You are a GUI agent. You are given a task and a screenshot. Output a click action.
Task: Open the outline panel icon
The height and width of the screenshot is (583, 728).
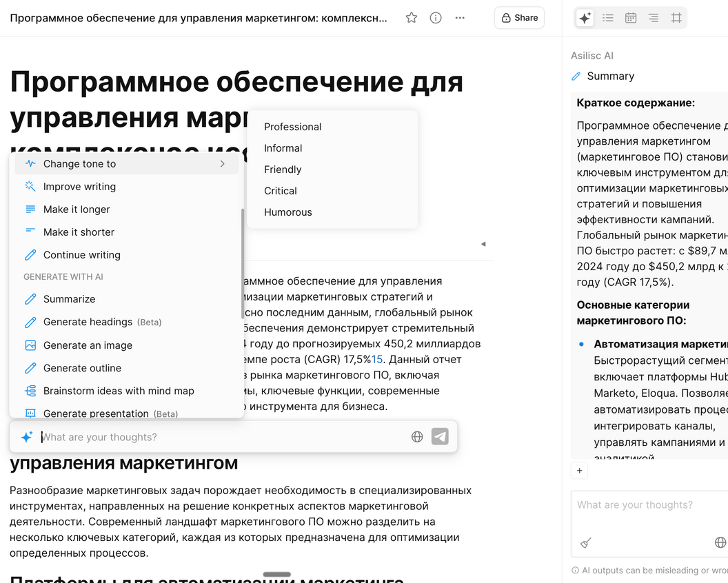pos(654,18)
